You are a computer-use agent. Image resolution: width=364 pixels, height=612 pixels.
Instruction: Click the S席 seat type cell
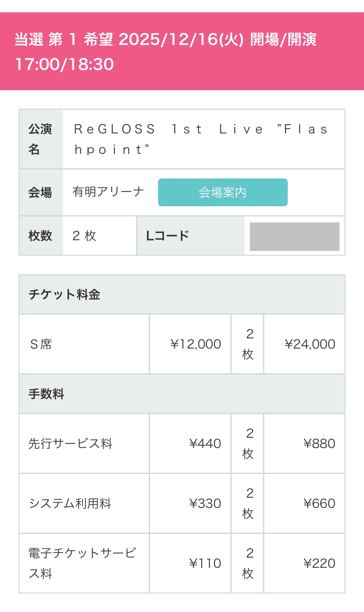tap(41, 344)
